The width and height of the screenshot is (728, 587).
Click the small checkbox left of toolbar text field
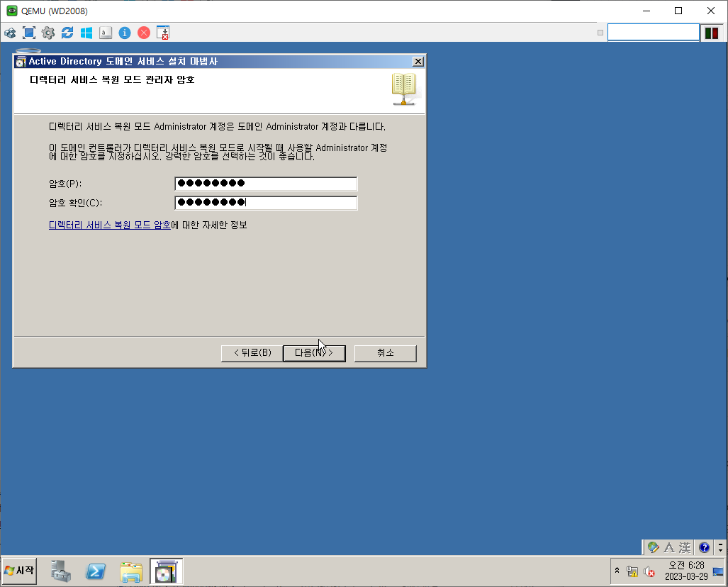[x=600, y=33]
